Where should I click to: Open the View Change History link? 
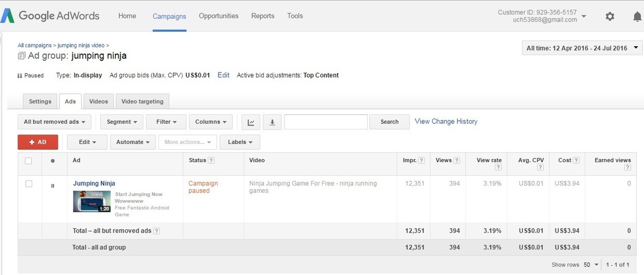coord(446,121)
